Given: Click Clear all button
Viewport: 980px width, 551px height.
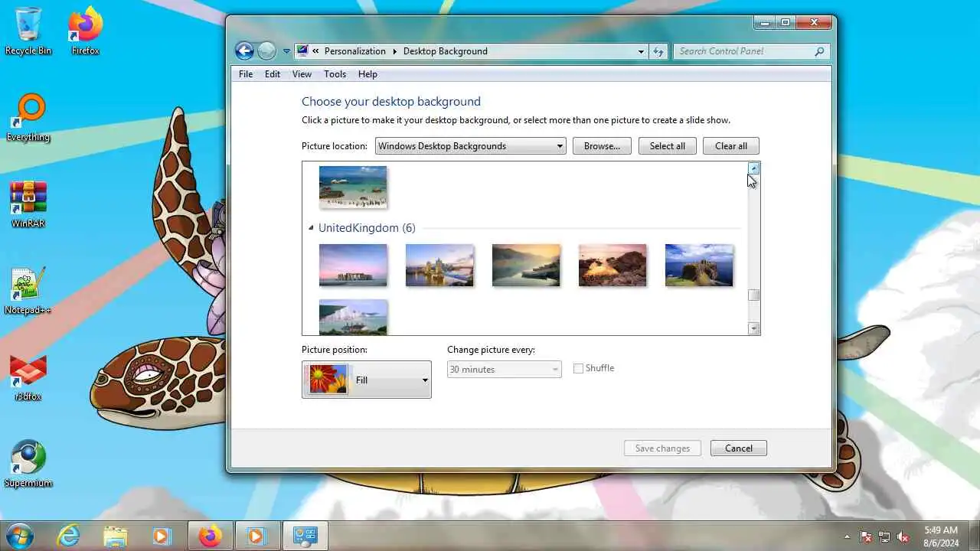Looking at the screenshot, I should [731, 146].
